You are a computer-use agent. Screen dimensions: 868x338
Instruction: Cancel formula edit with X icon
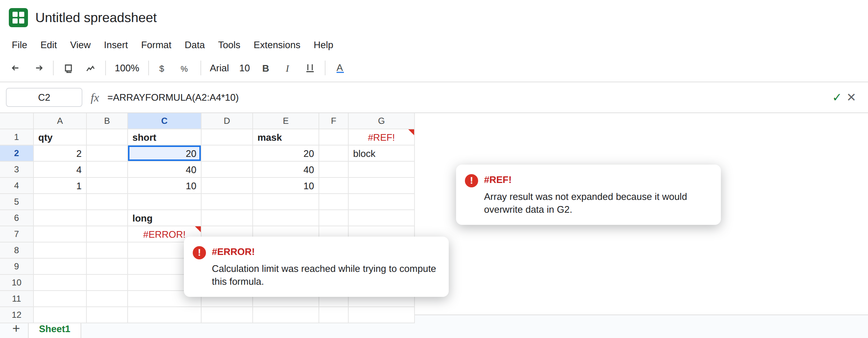click(851, 97)
